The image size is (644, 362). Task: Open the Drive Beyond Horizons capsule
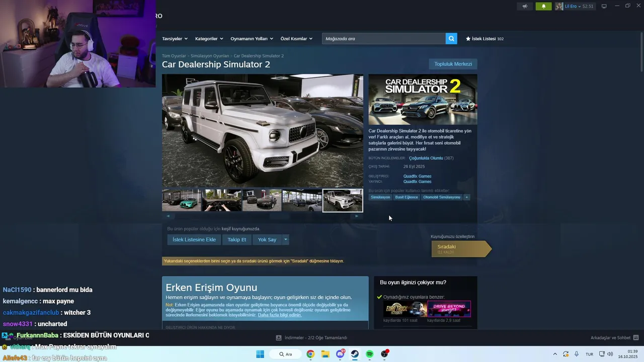pos(449,309)
